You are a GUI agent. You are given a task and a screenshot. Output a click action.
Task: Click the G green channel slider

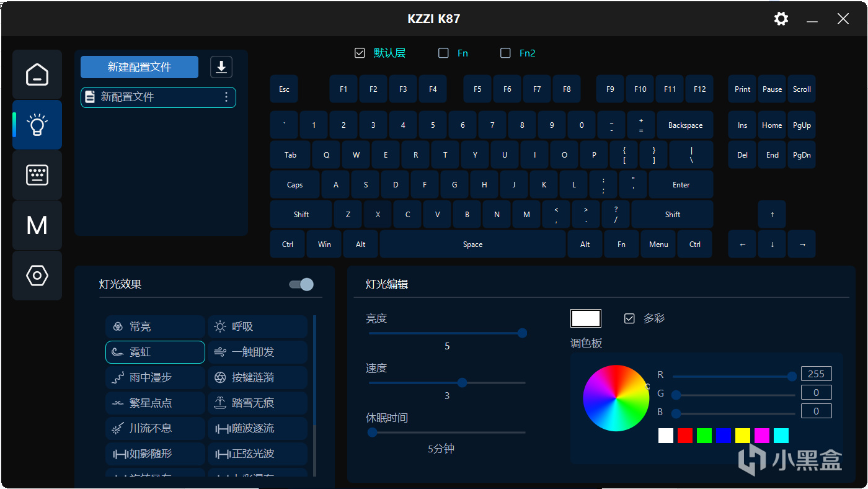tap(733, 395)
